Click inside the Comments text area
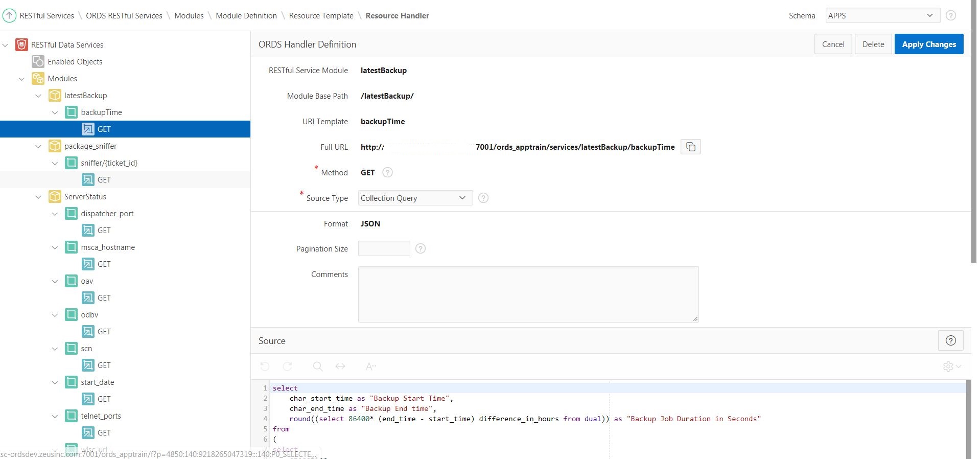Image resolution: width=980 pixels, height=459 pixels. tap(528, 294)
